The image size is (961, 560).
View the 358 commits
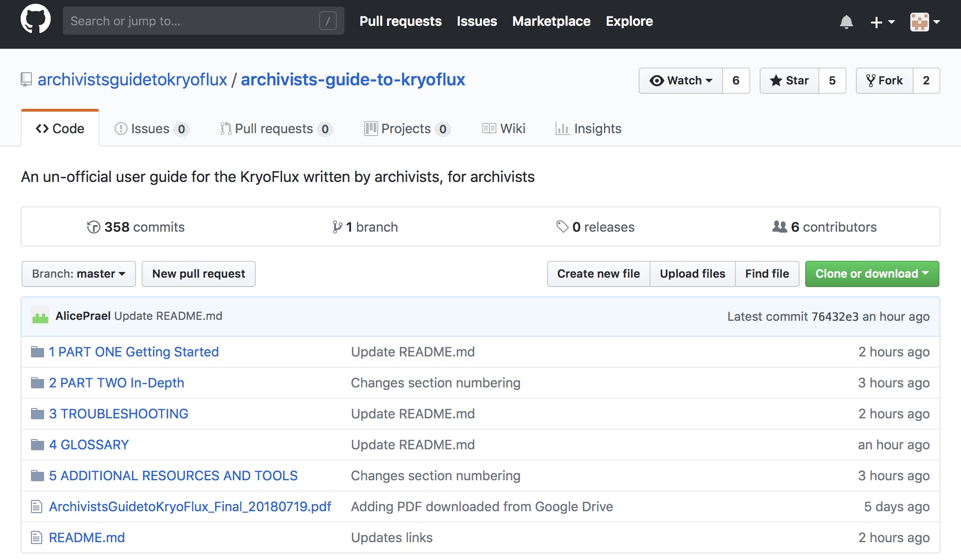[x=136, y=227]
